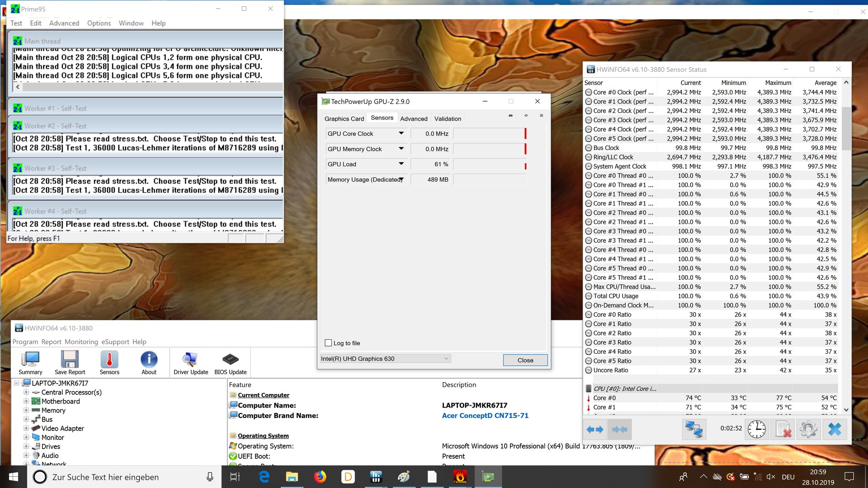
Task: Open the Monitoring menu in HWiNFO64
Action: coord(81,342)
